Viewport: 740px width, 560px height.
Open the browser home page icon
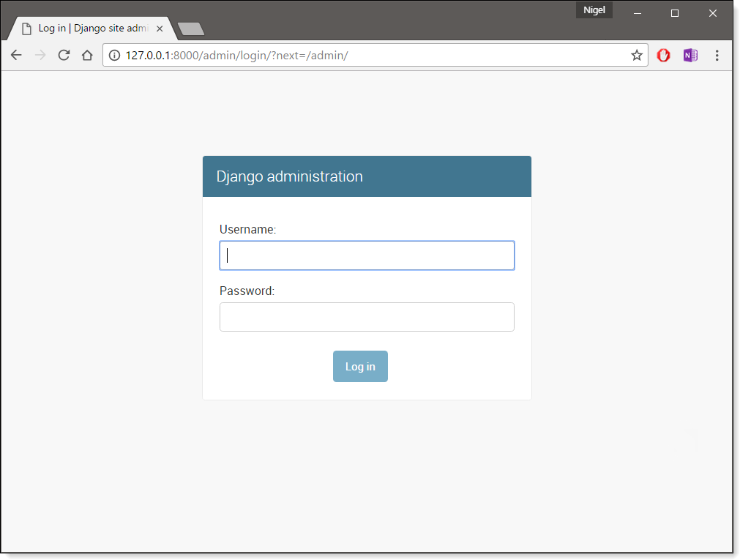87,55
